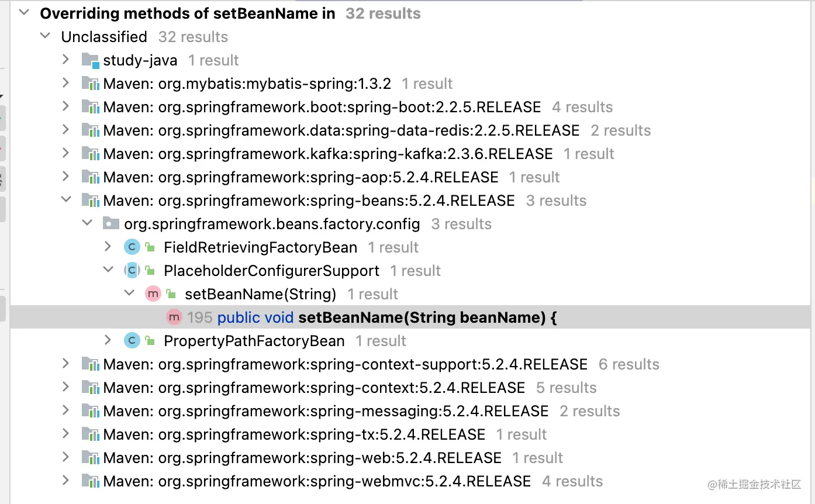The height and width of the screenshot is (504, 815).
Task: Select the spring-messaging 5.2.4.RELEASE entry
Action: coord(326,411)
